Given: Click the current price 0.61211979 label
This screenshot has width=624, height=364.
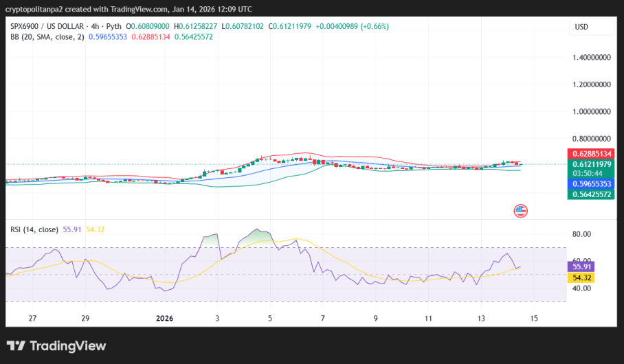Looking at the screenshot, I should pos(591,164).
